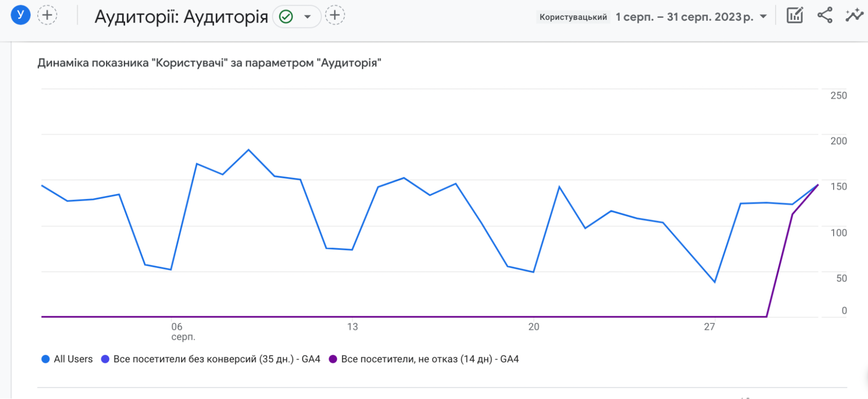This screenshot has height=399, width=868.
Task: Open the date range dropdown arrow
Action: (x=763, y=17)
